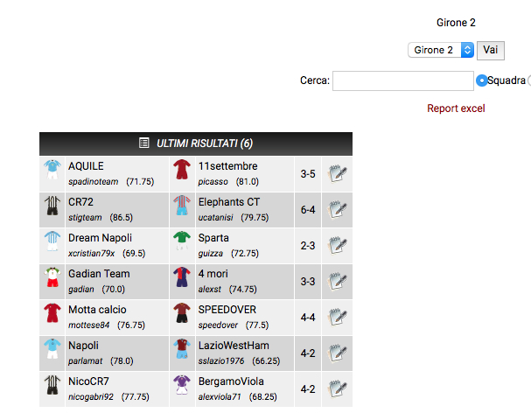This screenshot has height=420, width=531.
Task: Click the Report excel link
Action: 456,108
